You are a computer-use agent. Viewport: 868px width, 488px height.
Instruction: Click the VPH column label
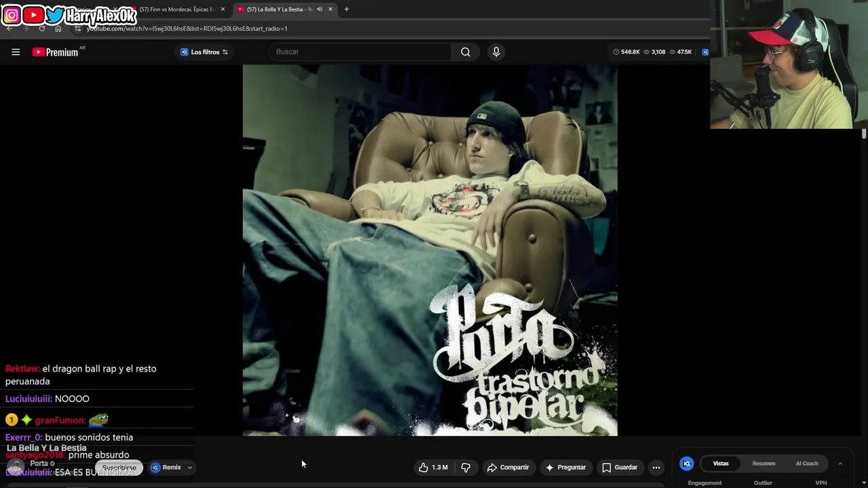point(821,483)
